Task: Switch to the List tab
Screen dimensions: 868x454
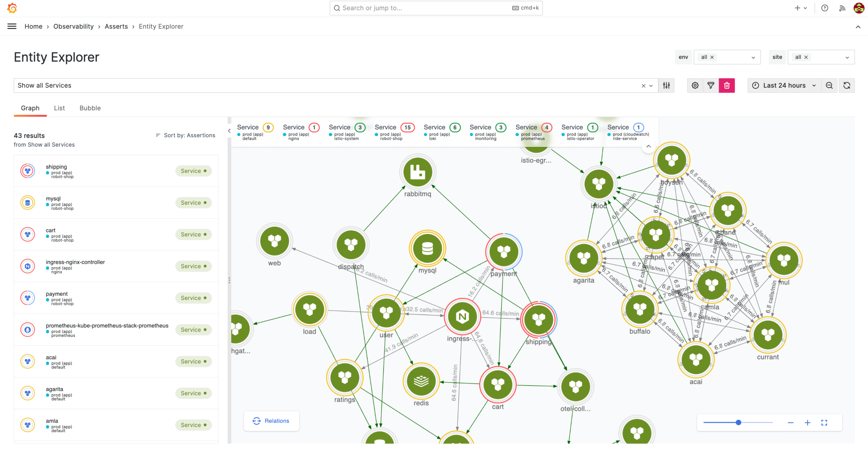Action: click(x=59, y=108)
